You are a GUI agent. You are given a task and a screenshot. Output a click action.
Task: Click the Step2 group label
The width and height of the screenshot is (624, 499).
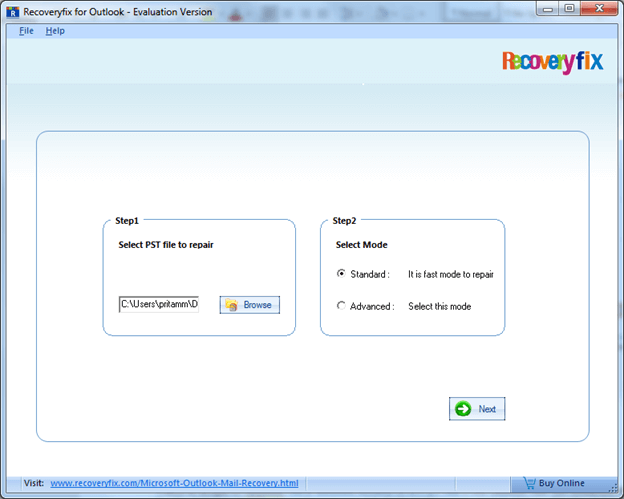(344, 221)
